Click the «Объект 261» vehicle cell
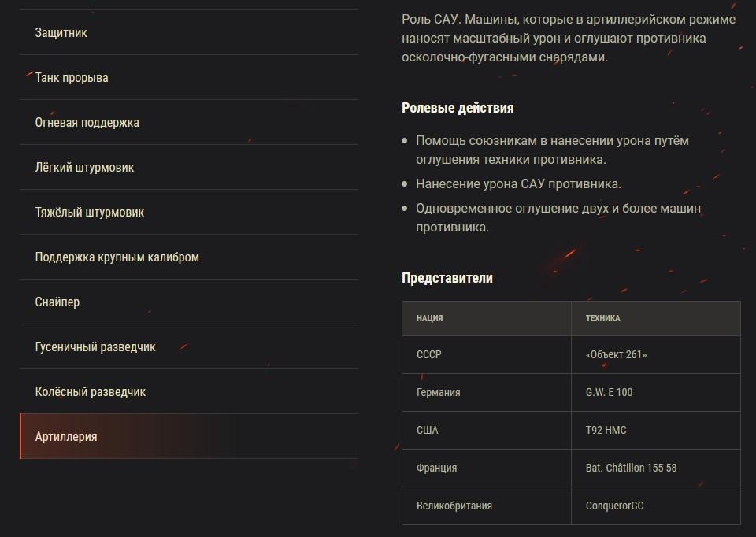Viewport: 756px width, 537px height. tap(616, 355)
